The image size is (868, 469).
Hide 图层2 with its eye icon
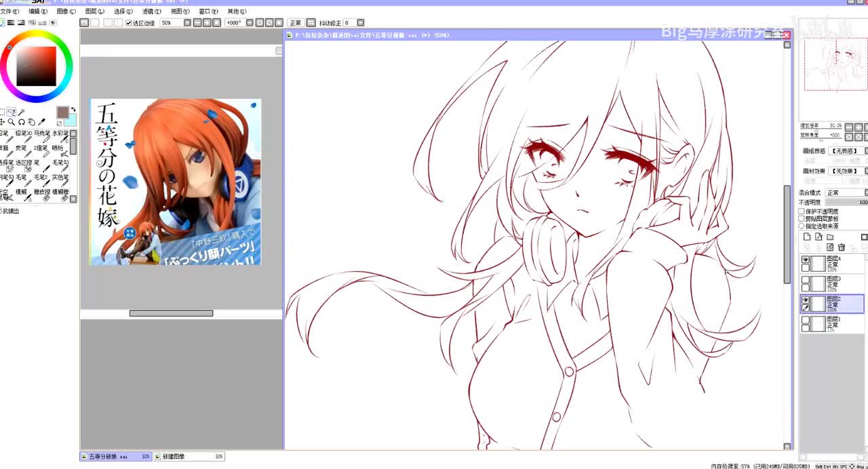click(x=806, y=299)
